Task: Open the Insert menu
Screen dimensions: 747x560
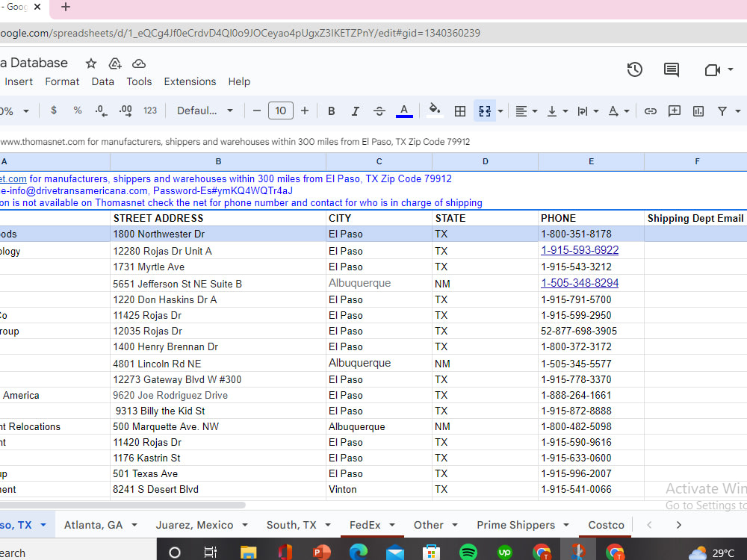Action: pyautogui.click(x=19, y=81)
